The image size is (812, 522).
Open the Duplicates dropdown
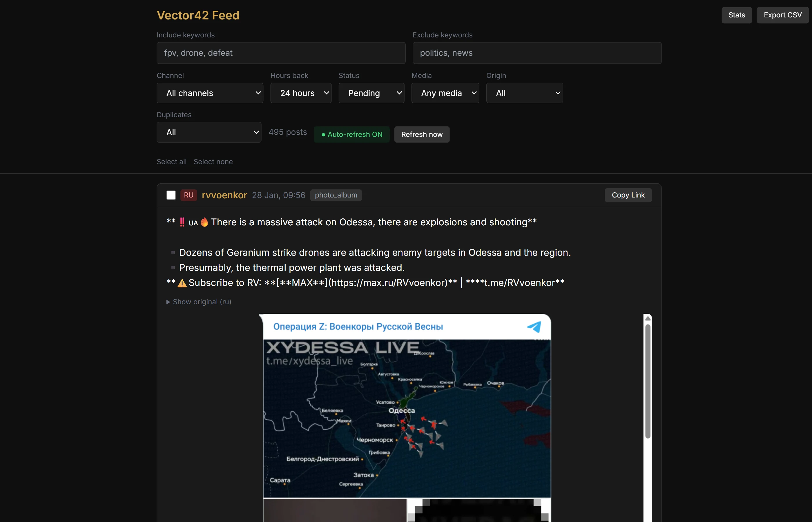[x=209, y=132]
